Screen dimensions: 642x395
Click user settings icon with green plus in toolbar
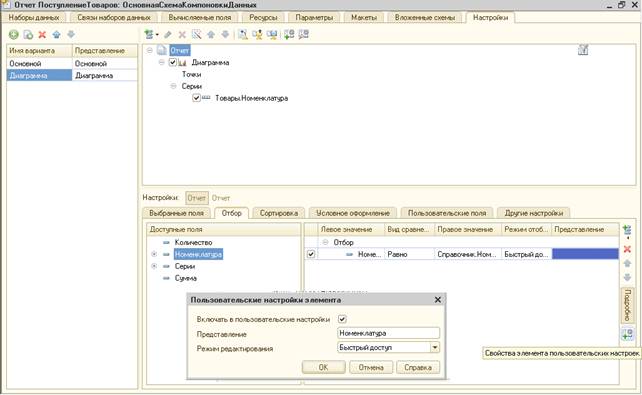click(289, 35)
